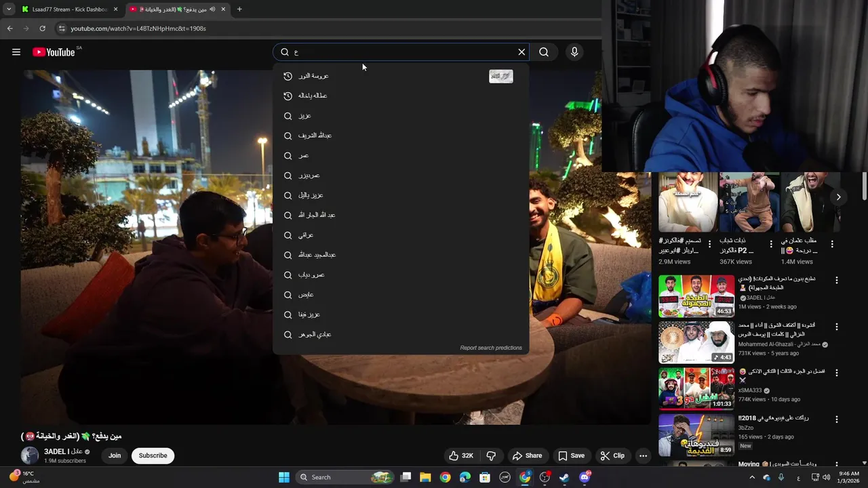The image size is (868, 488).
Task: Choose the search suggestion 'عزيز فيفا'
Action: (x=401, y=314)
